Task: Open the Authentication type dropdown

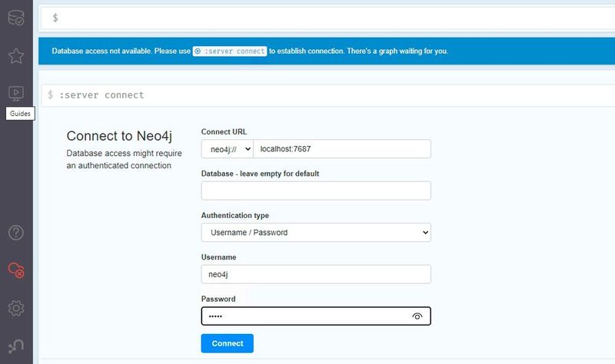Action: [x=316, y=233]
